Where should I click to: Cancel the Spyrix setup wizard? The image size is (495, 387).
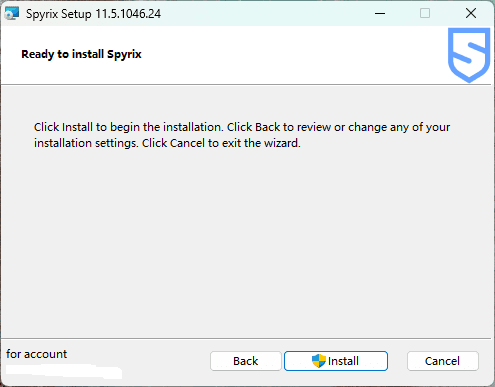point(443,361)
